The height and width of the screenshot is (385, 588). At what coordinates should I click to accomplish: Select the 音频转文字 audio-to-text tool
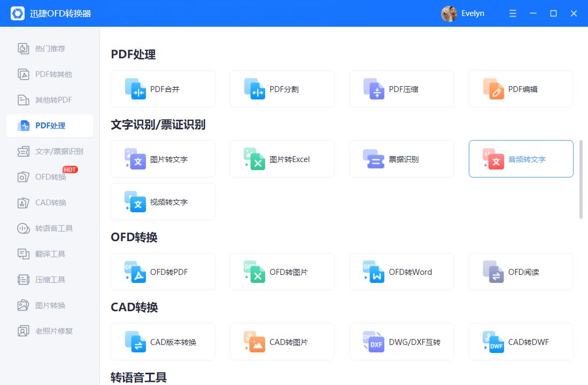click(x=521, y=159)
